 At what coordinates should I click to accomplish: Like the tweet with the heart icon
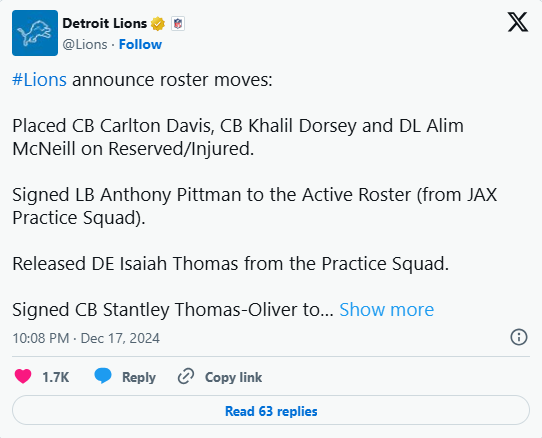point(23,376)
